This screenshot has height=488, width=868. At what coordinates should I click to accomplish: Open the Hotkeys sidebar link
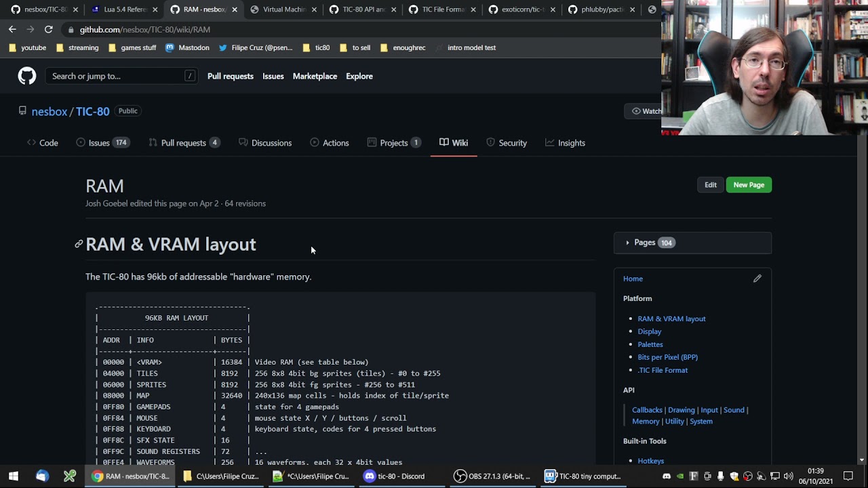tap(650, 461)
